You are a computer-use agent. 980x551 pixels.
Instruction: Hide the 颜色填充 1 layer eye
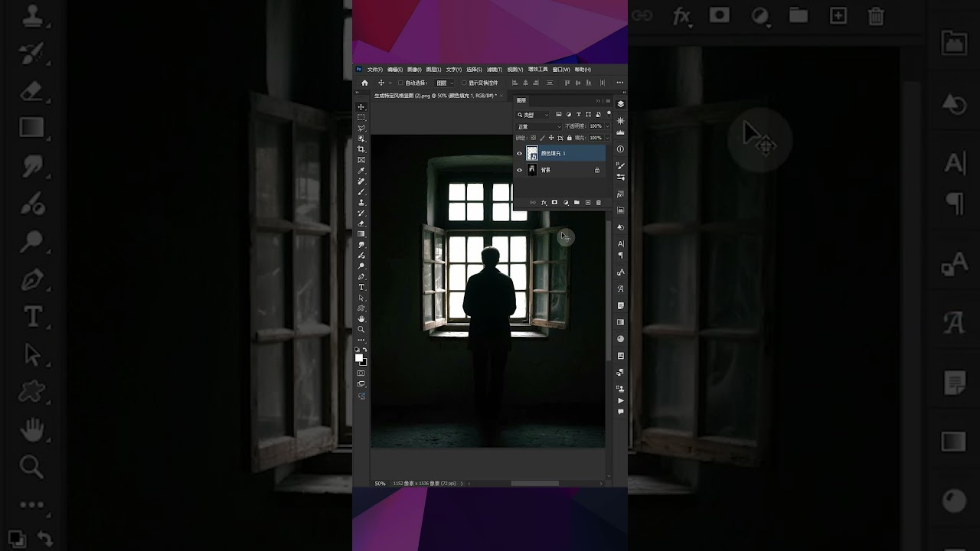[519, 153]
